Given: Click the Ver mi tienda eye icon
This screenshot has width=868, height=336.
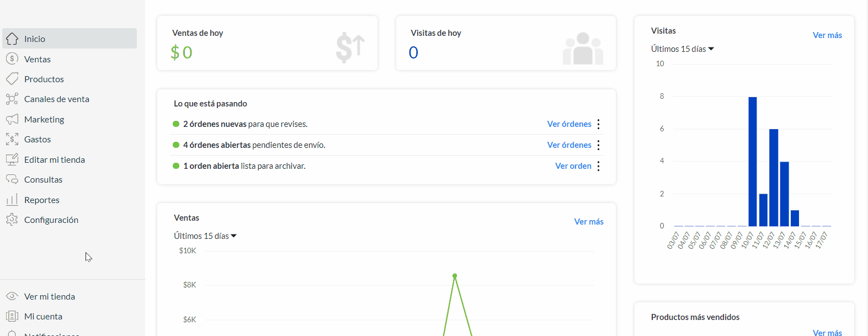Looking at the screenshot, I should click(12, 296).
